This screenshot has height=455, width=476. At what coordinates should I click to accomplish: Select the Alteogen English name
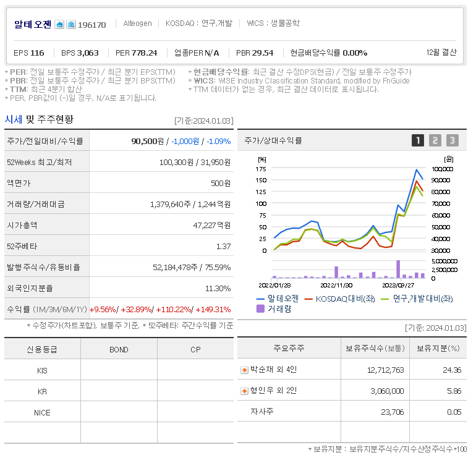137,23
